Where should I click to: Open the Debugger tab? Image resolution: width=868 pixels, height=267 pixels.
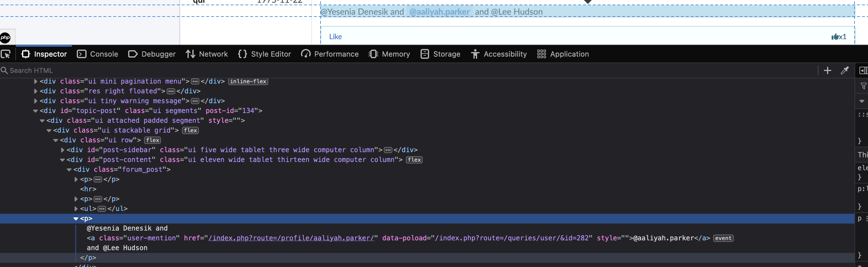(152, 54)
